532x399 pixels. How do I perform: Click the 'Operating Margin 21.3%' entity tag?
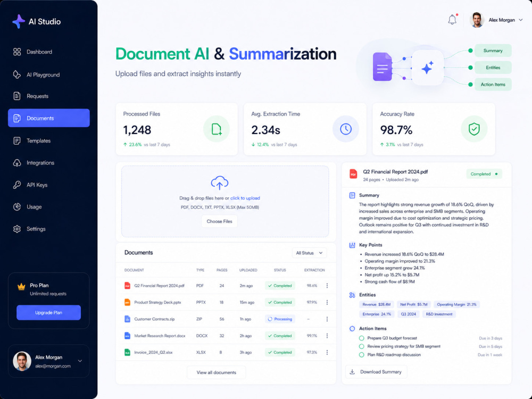click(456, 304)
